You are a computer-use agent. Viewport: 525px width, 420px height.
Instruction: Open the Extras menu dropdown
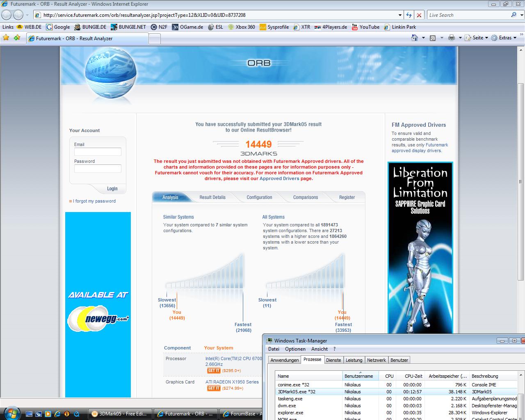503,38
